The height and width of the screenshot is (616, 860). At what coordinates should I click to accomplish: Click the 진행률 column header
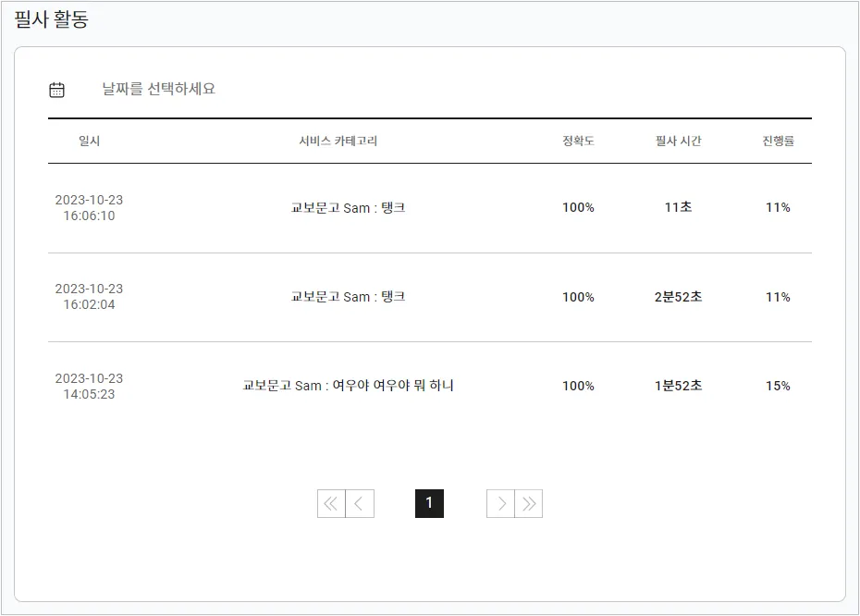778,142
